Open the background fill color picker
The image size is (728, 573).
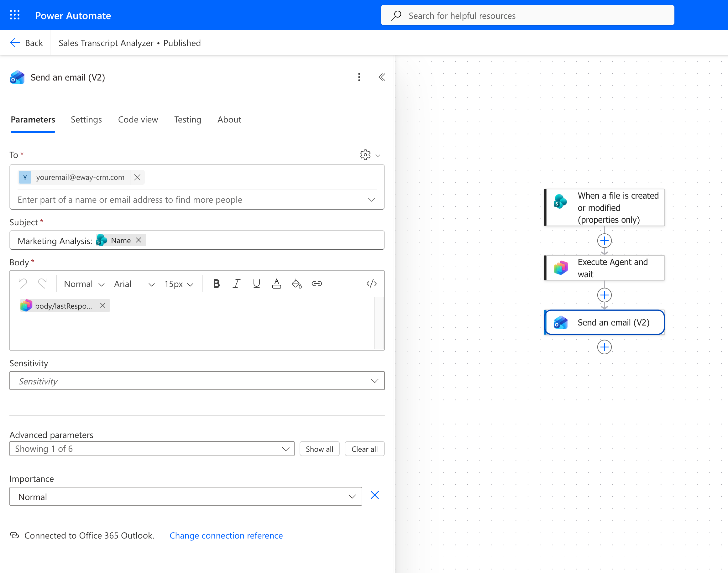(297, 284)
